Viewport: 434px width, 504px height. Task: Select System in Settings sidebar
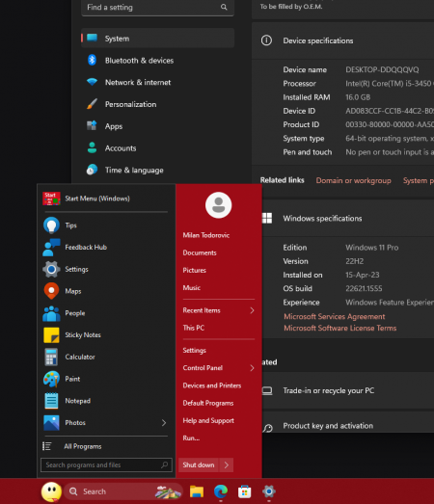click(157, 39)
